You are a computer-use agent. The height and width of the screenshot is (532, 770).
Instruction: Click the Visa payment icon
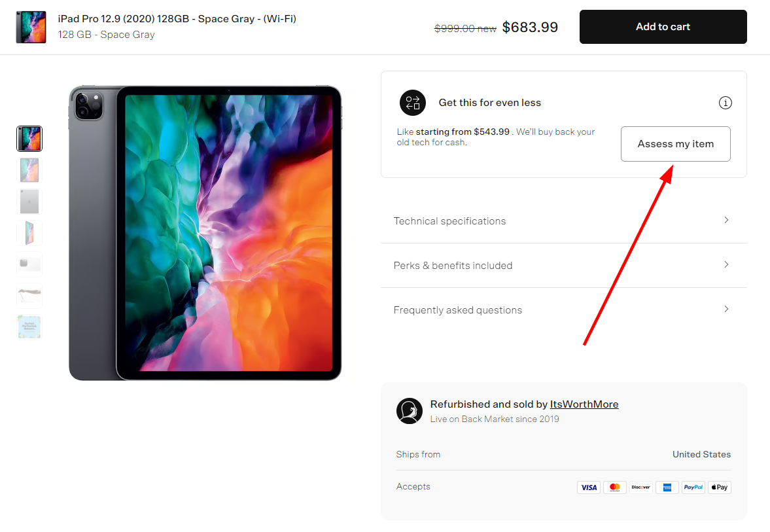[x=589, y=488]
